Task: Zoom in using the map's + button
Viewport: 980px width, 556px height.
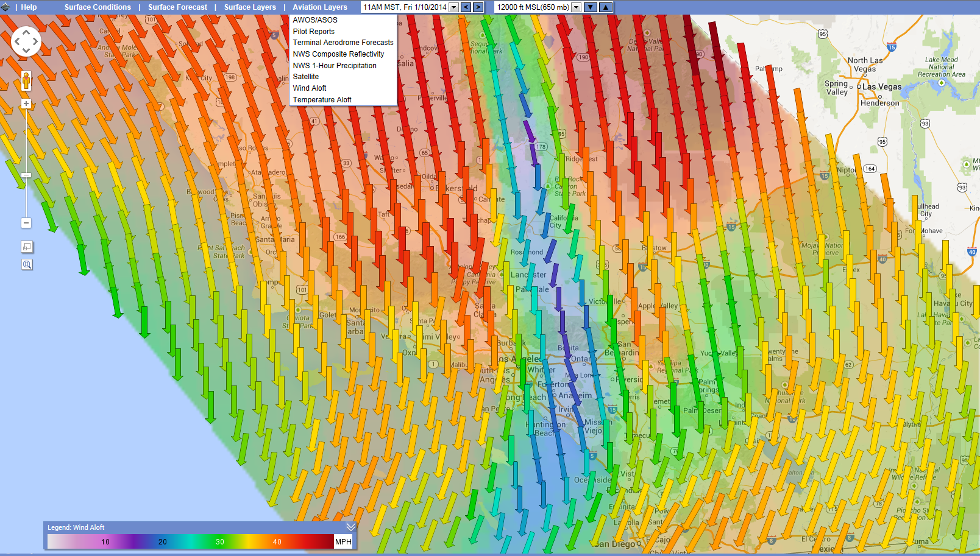Action: [26, 103]
